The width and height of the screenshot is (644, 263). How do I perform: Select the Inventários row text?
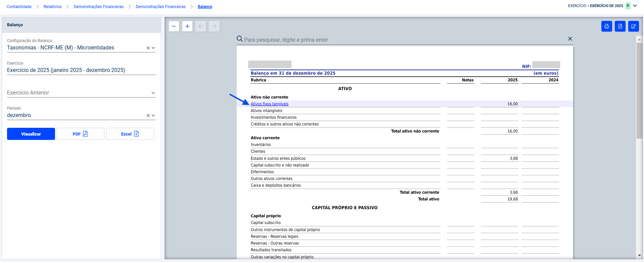pyautogui.click(x=261, y=145)
